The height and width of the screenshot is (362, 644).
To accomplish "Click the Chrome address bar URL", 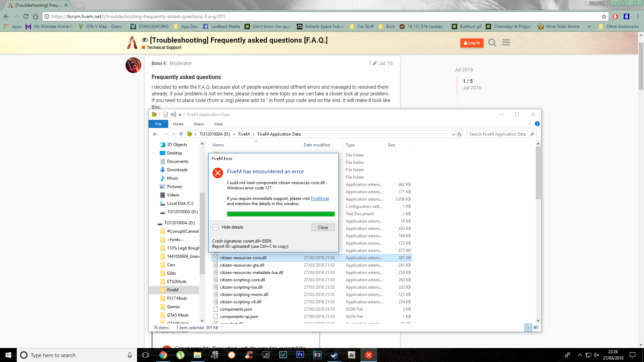I will click(138, 16).
